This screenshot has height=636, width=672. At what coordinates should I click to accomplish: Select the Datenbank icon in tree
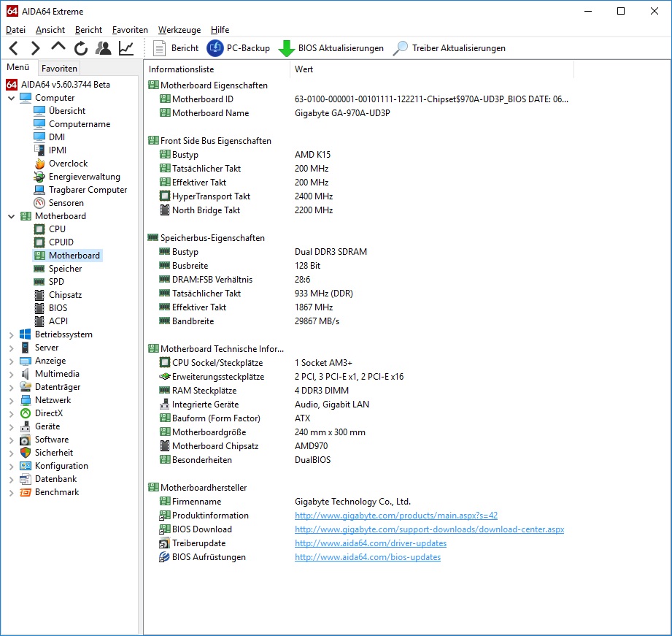pyautogui.click(x=26, y=479)
